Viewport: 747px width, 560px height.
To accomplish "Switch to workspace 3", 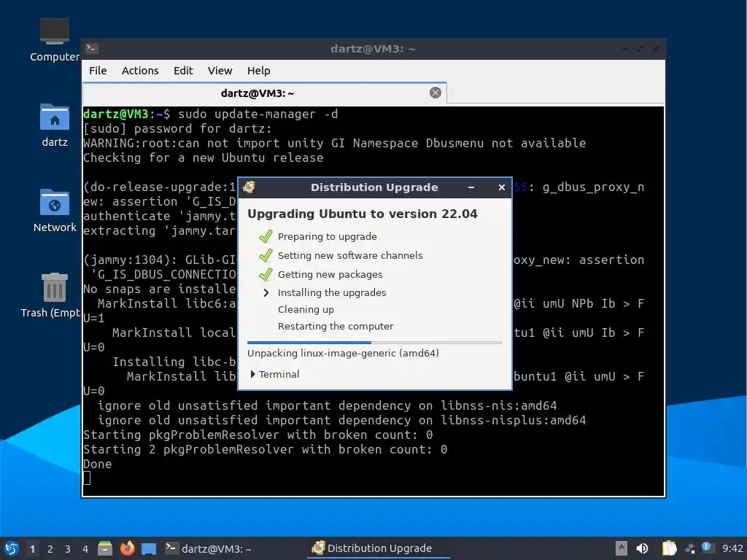I will click(x=68, y=549).
